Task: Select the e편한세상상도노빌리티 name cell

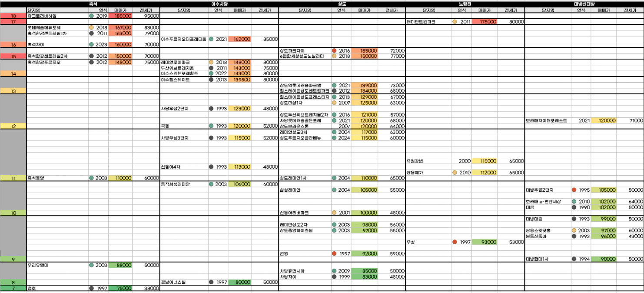Action: [305, 56]
